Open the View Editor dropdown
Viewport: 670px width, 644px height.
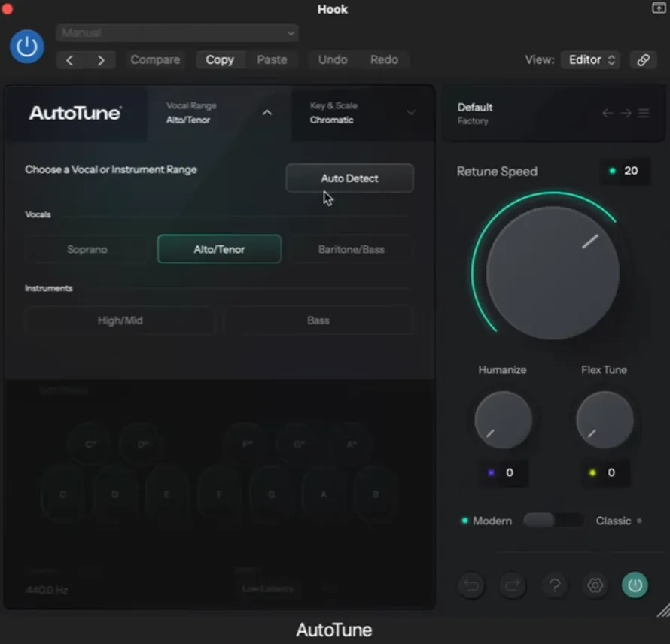(x=591, y=59)
